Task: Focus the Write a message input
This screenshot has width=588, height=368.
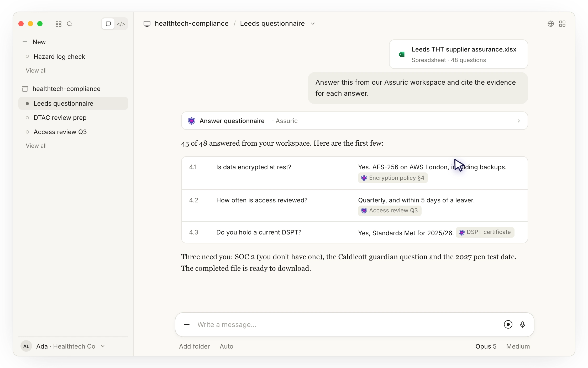Action: coord(346,325)
